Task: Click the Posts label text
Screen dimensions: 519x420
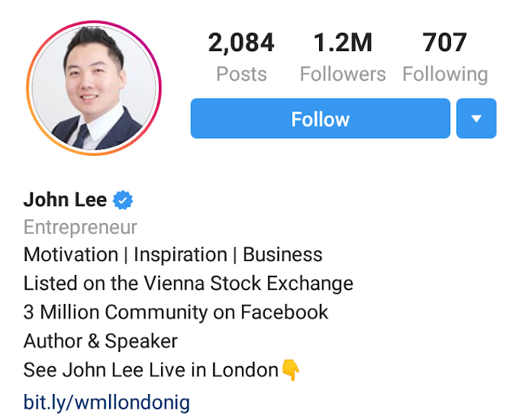Action: tap(241, 74)
